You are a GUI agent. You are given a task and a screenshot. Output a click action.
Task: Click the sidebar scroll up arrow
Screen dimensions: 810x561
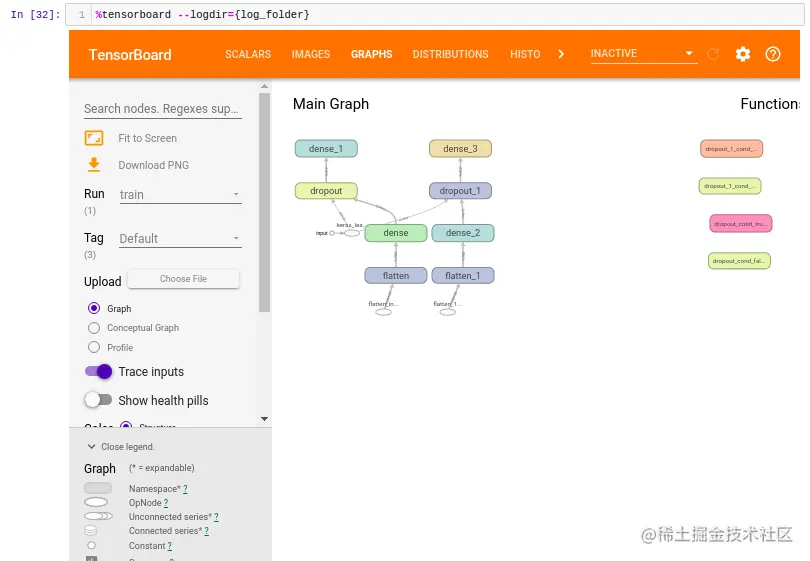[264, 86]
